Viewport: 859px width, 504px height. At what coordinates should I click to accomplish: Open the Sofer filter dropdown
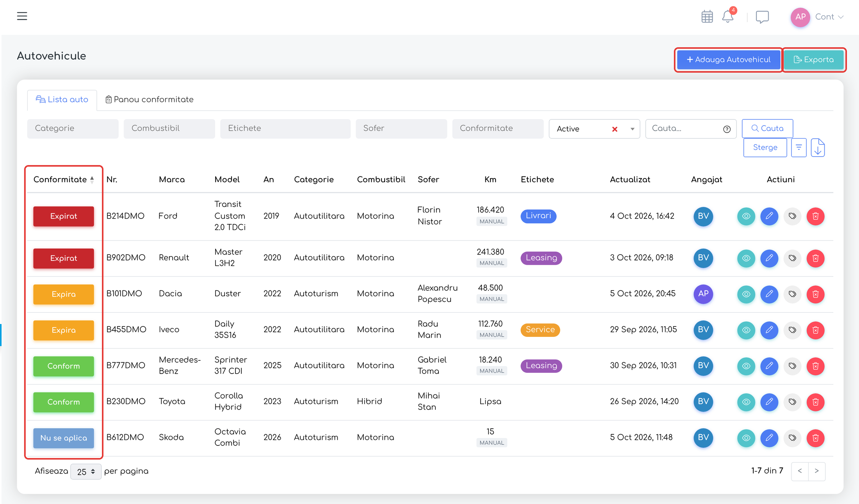pos(401,128)
